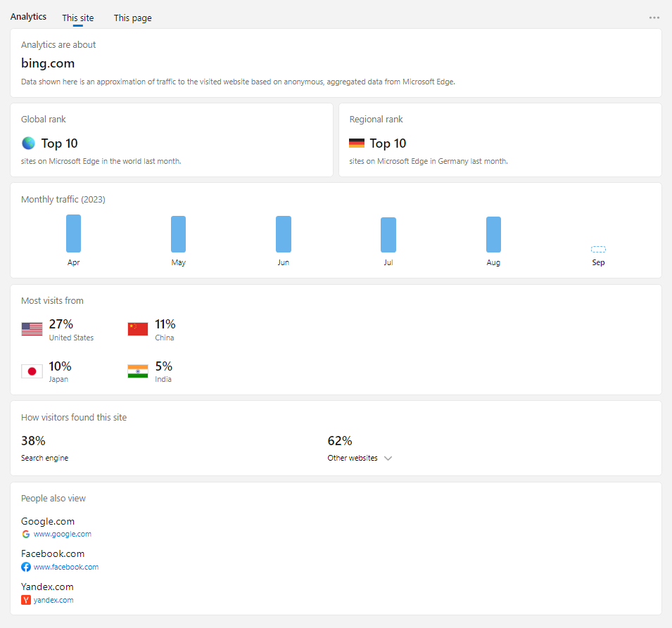
Task: Click the dashed September traffic bar
Action: (x=598, y=250)
